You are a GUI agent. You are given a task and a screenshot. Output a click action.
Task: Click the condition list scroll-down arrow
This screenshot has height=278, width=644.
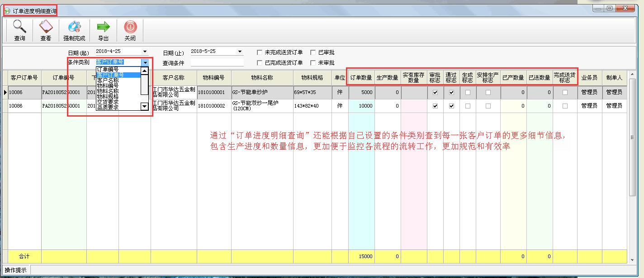coord(145,107)
